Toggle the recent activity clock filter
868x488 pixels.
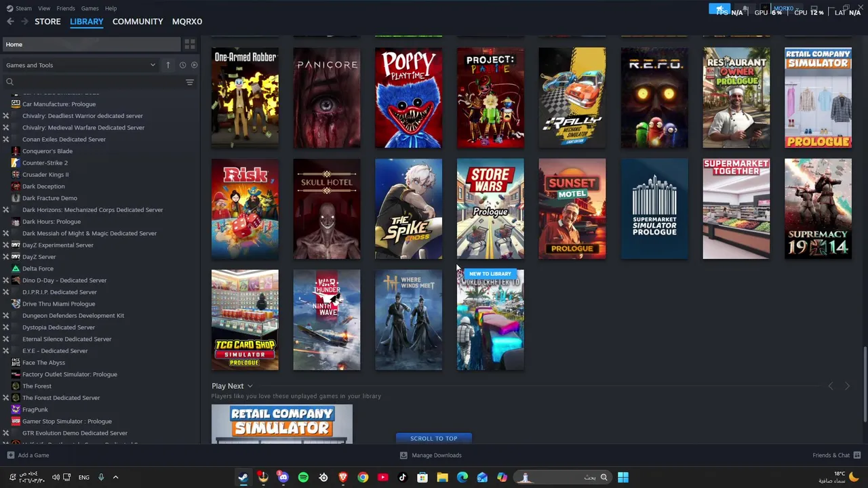(x=182, y=65)
